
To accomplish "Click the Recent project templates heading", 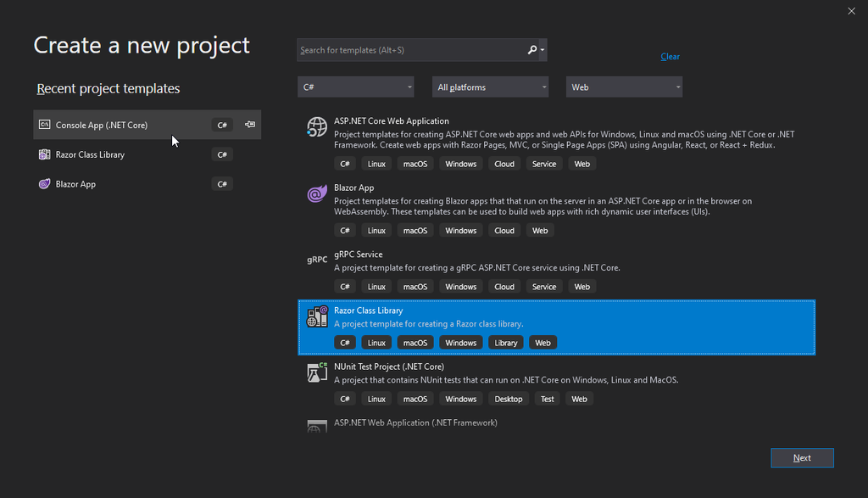I will tap(108, 88).
